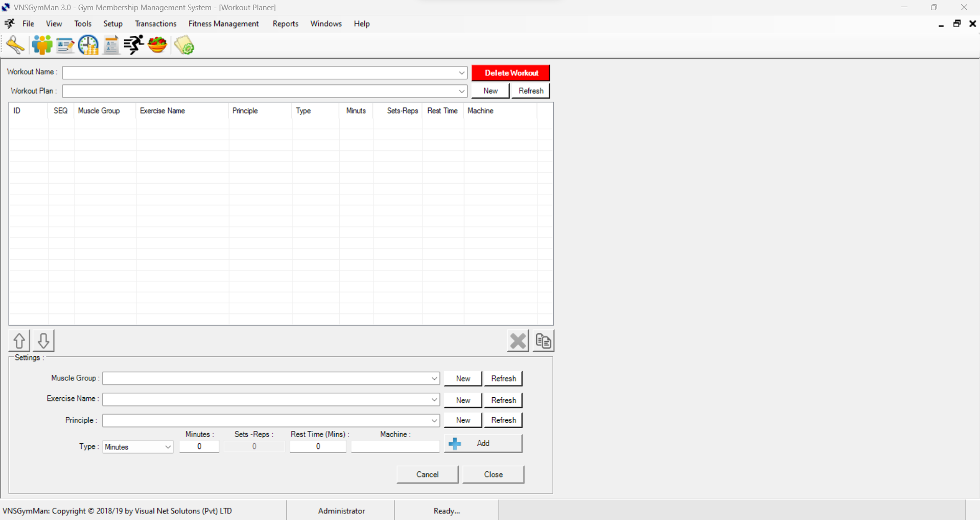Image resolution: width=980 pixels, height=520 pixels.
Task: Click the red Delete Workout button
Action: click(x=510, y=73)
